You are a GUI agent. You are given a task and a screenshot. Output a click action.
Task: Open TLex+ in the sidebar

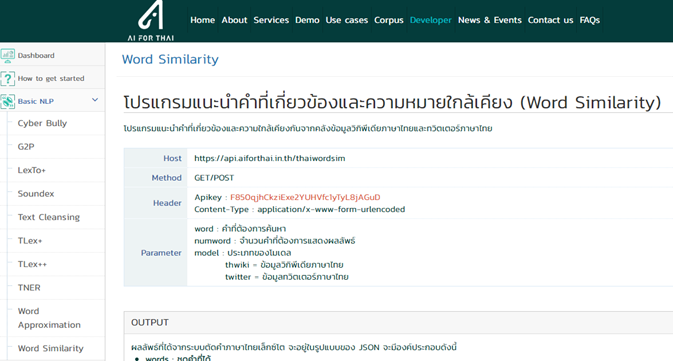coord(30,241)
